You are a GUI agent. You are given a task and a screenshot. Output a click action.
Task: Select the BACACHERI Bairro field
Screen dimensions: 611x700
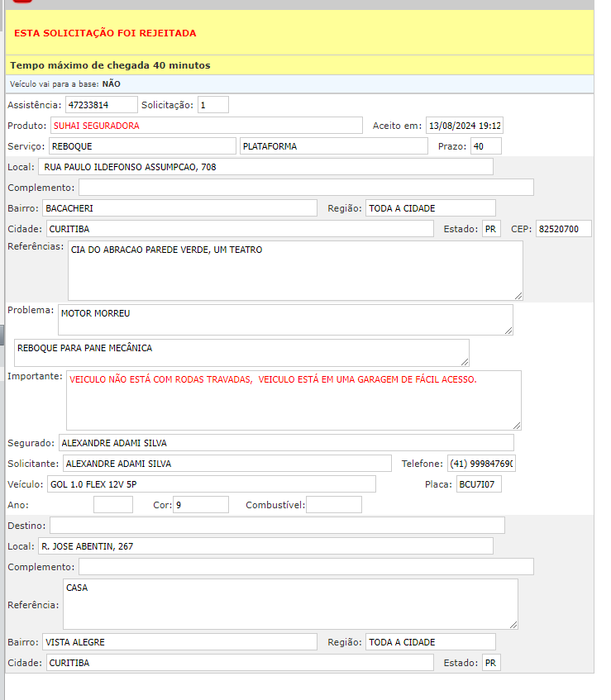[x=179, y=208]
